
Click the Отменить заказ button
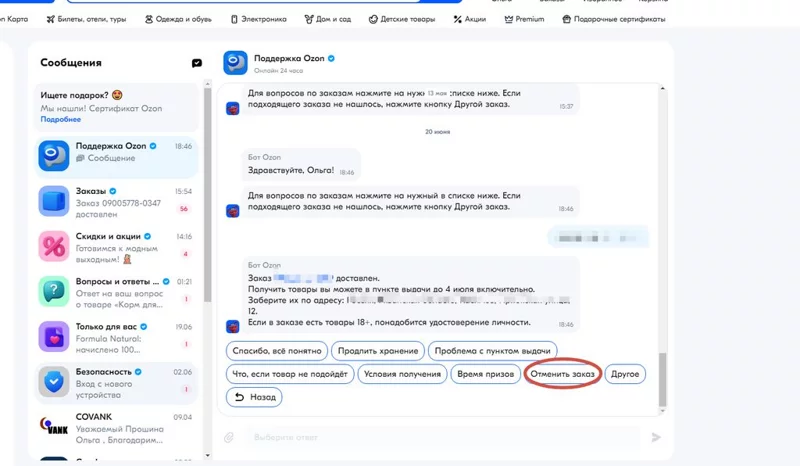coord(563,374)
